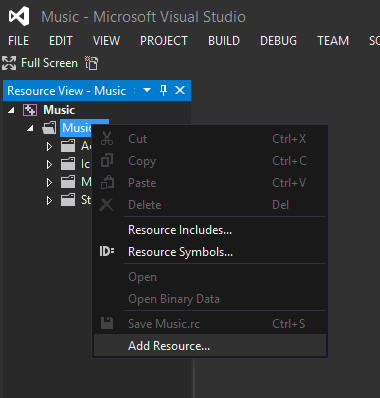Choose Delete from the context menu
This screenshot has width=380, height=398.
[210, 205]
